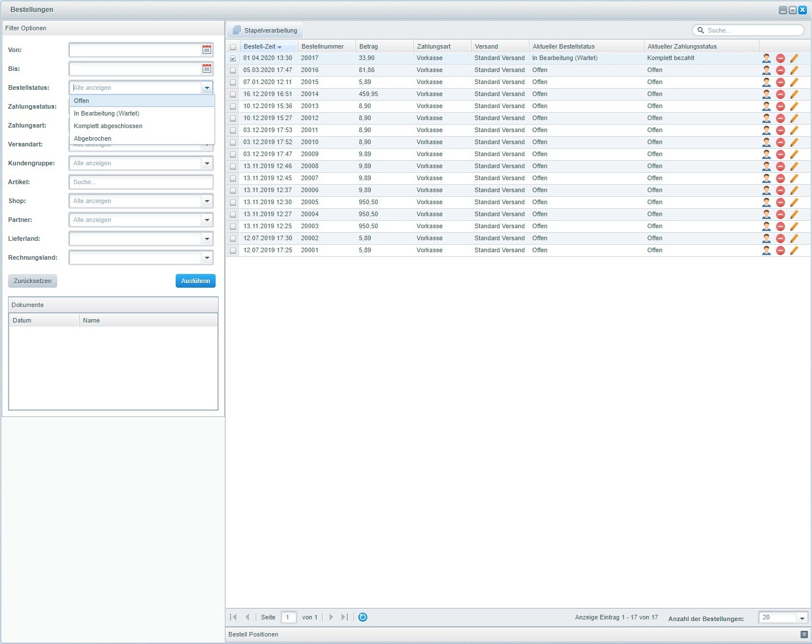Open customer icon for order 20005
The width and height of the screenshot is (812, 644).
[766, 202]
